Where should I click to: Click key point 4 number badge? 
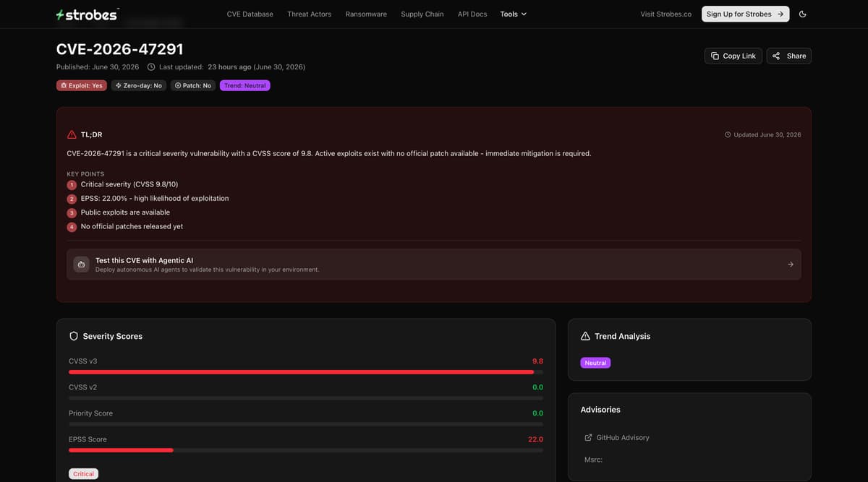(72, 227)
